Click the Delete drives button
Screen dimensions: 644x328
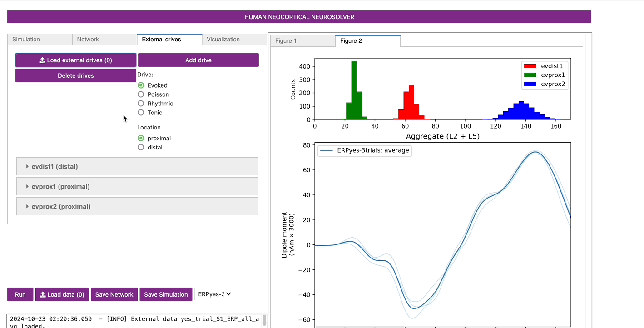coord(76,75)
